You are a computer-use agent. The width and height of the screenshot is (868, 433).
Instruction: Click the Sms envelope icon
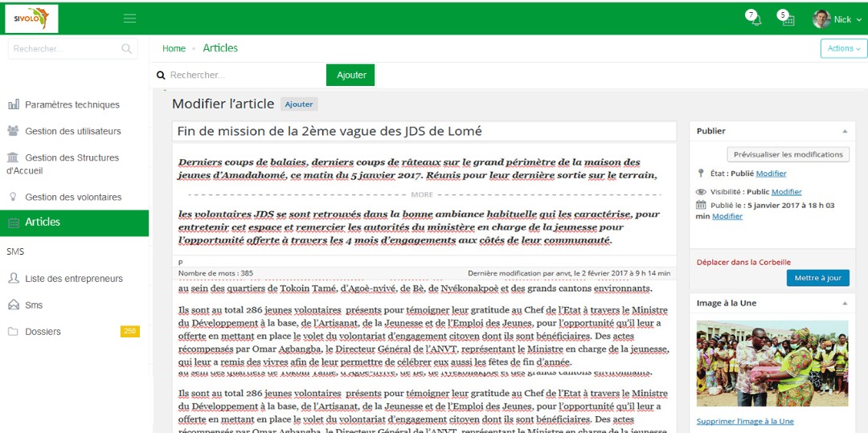coord(14,305)
